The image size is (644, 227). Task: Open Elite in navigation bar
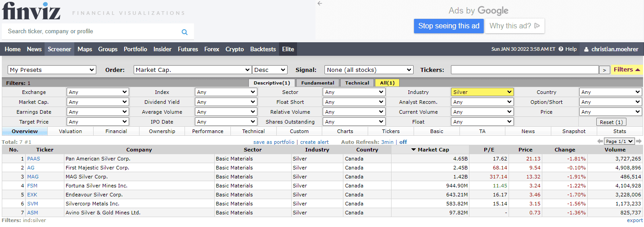pyautogui.click(x=288, y=49)
